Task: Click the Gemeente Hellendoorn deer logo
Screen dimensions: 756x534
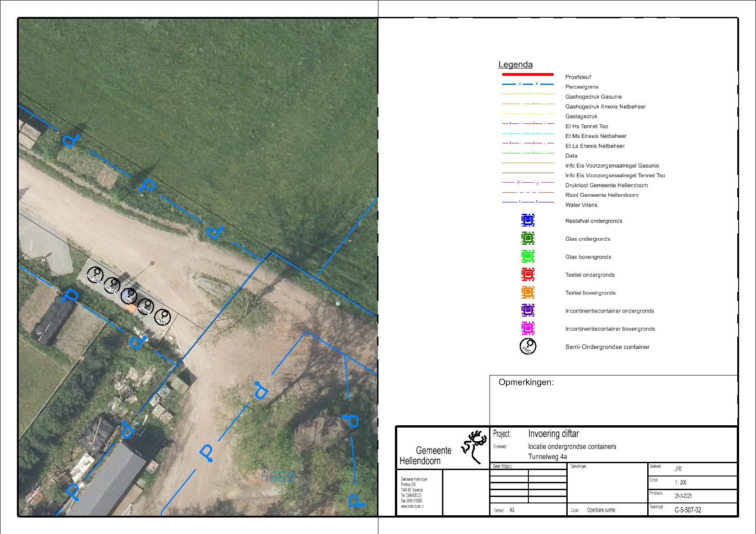Action: pos(474,446)
